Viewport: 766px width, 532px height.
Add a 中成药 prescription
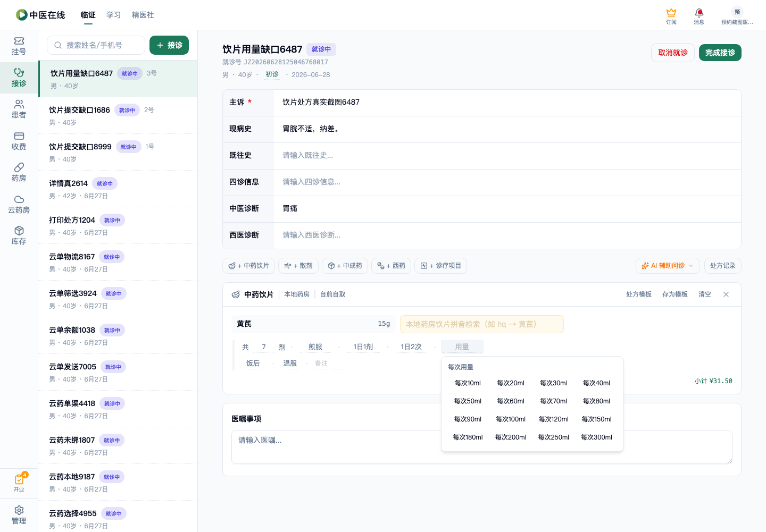point(345,266)
